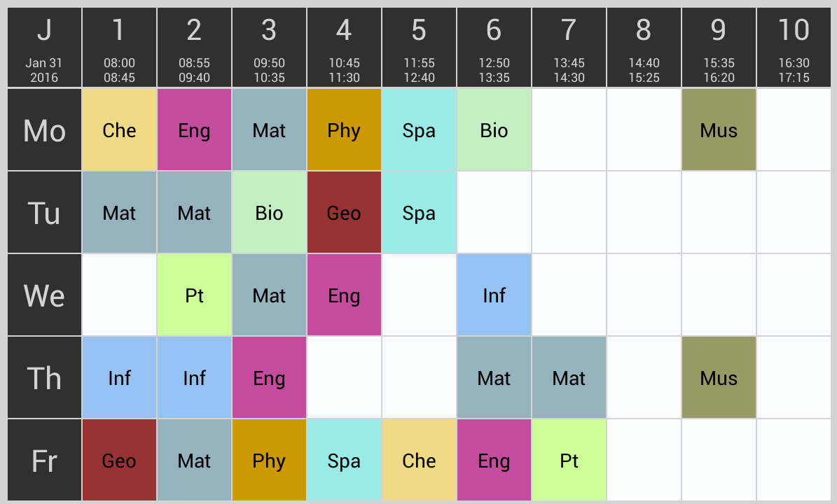Open Friday's Geo lesson in period 1

(119, 460)
